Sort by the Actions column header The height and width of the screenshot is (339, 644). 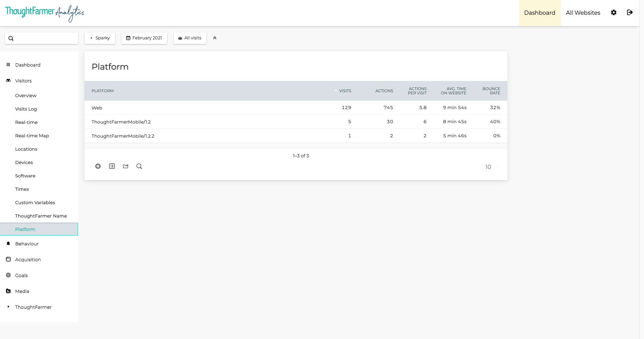[384, 91]
